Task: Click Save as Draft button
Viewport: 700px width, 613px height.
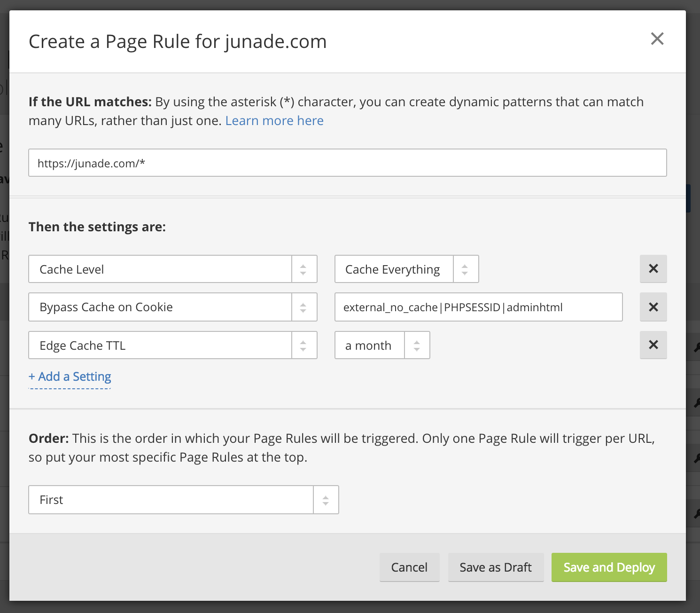Action: [496, 567]
